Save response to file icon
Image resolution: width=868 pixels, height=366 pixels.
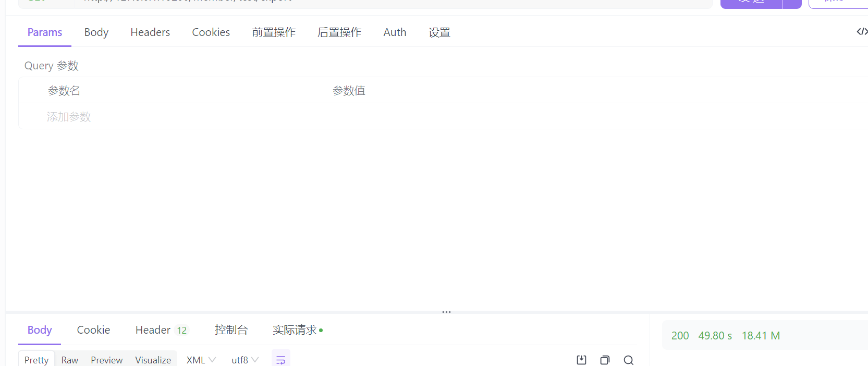582,360
